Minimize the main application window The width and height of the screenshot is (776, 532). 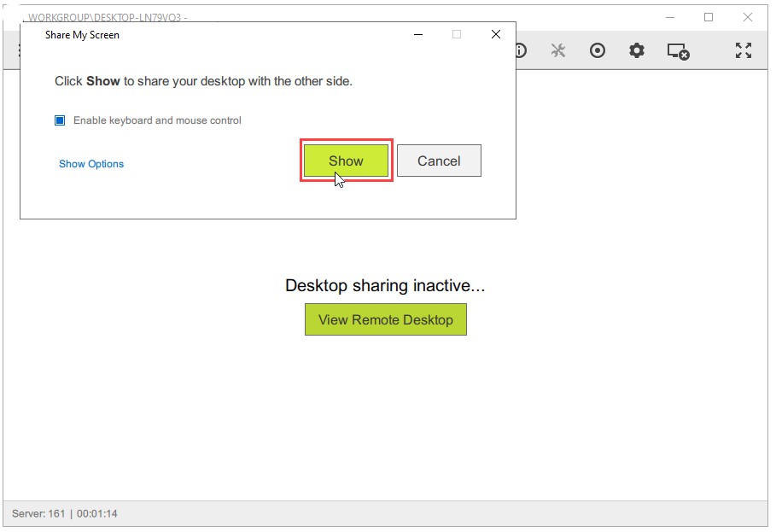670,17
